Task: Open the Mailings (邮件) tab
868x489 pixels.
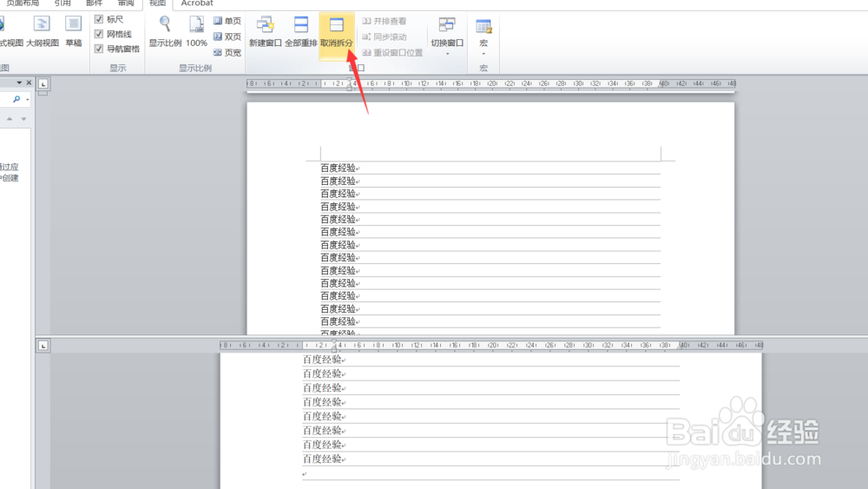Action: click(x=94, y=3)
